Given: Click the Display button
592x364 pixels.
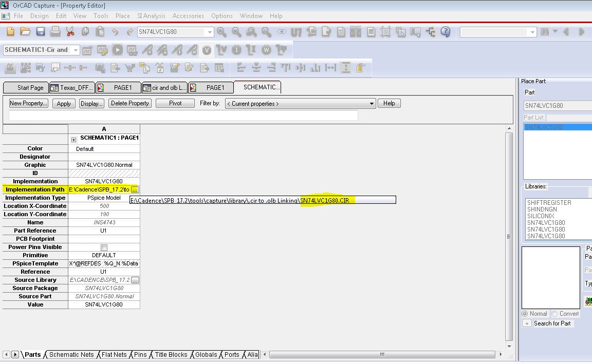Looking at the screenshot, I should pos(91,104).
